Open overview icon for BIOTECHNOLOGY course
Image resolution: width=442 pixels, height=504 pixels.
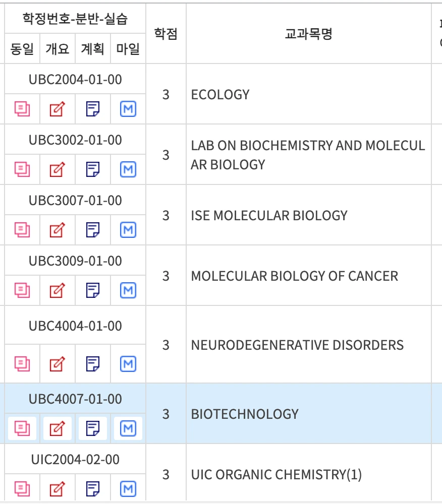coord(57,428)
